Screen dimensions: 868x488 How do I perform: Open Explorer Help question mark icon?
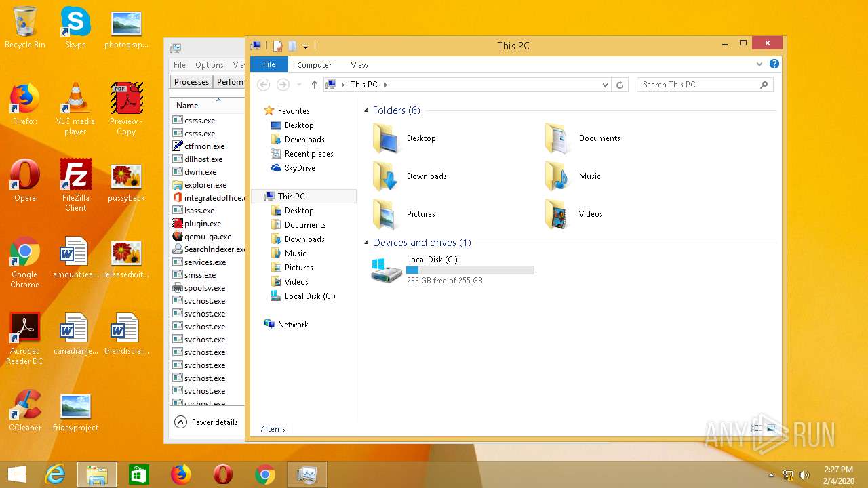(774, 64)
